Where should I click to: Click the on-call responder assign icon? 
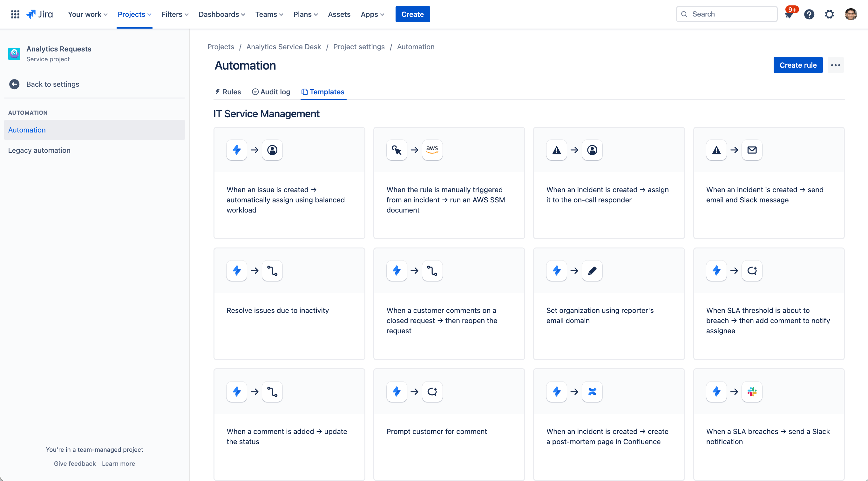coord(592,150)
